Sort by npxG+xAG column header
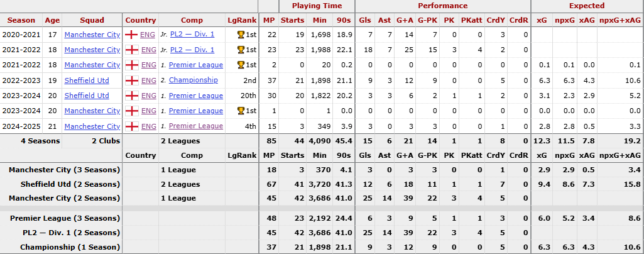 619,20
